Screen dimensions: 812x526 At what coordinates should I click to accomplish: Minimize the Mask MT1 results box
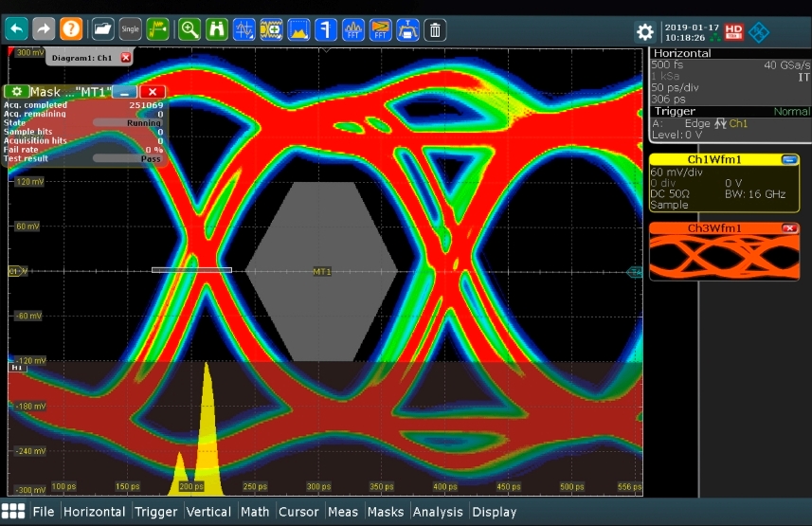click(124, 92)
